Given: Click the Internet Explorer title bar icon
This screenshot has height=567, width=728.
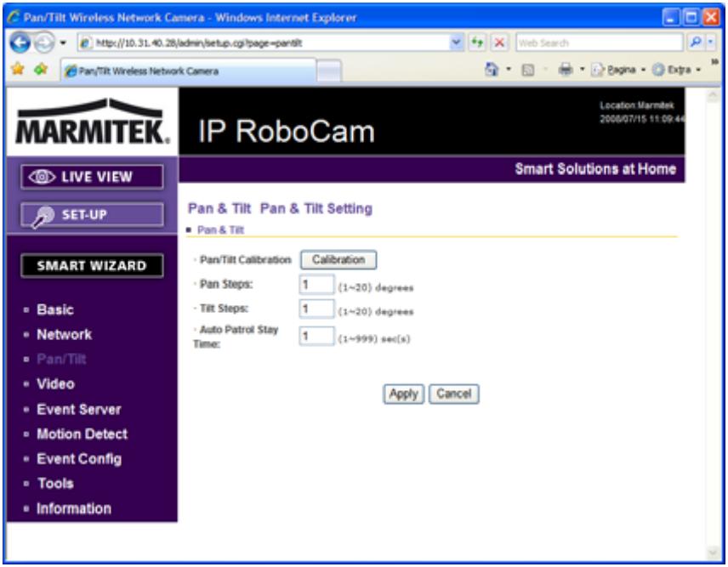Looking at the screenshot, I should 14,18.
